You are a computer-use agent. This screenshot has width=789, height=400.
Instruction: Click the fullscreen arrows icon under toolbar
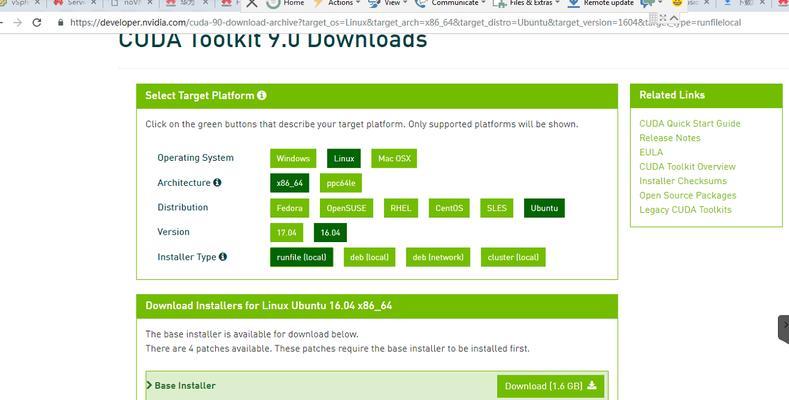tap(663, 18)
